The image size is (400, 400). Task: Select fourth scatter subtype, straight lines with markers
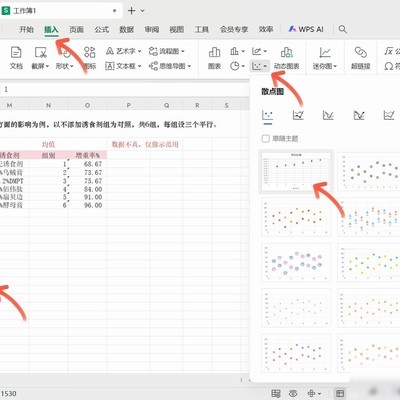(359, 115)
